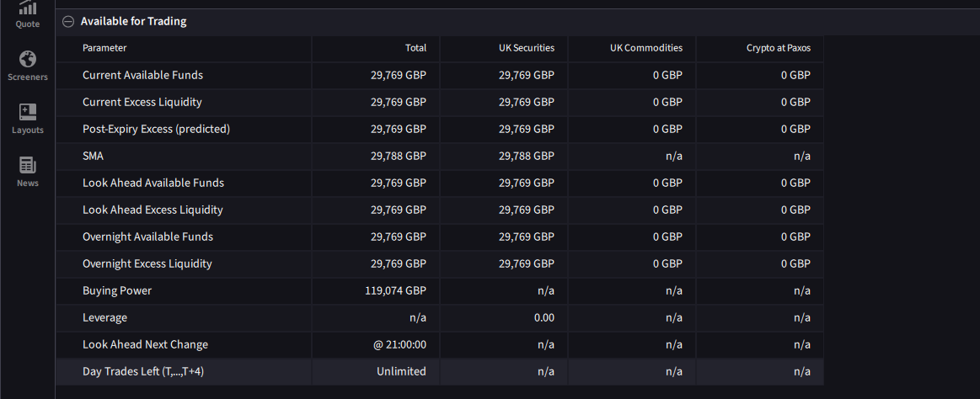
Task: Select the Leverage row label
Action: [104, 317]
